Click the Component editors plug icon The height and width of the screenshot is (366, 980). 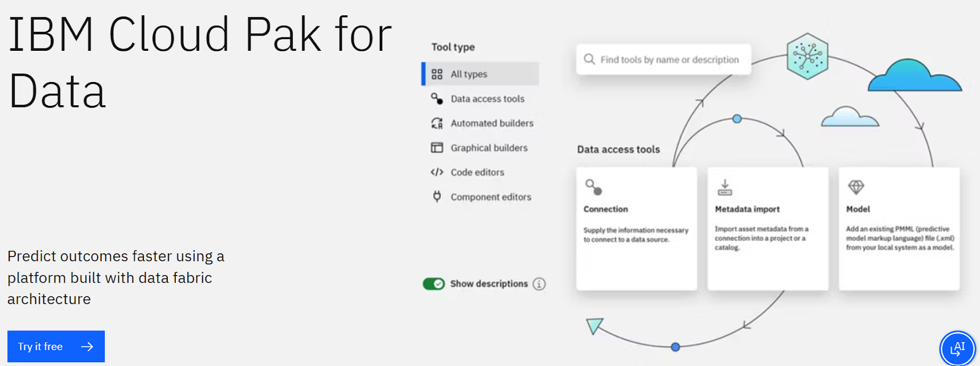tap(437, 196)
